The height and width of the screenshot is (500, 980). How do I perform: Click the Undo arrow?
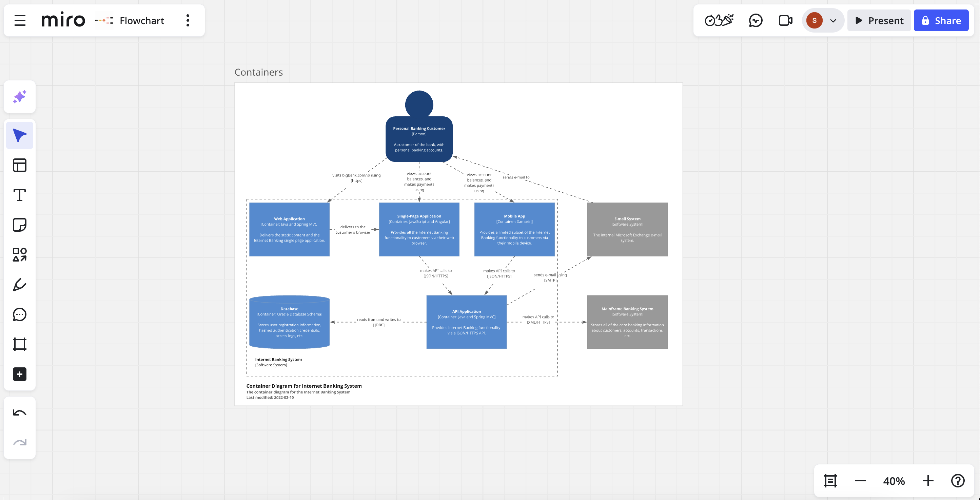pyautogui.click(x=20, y=413)
